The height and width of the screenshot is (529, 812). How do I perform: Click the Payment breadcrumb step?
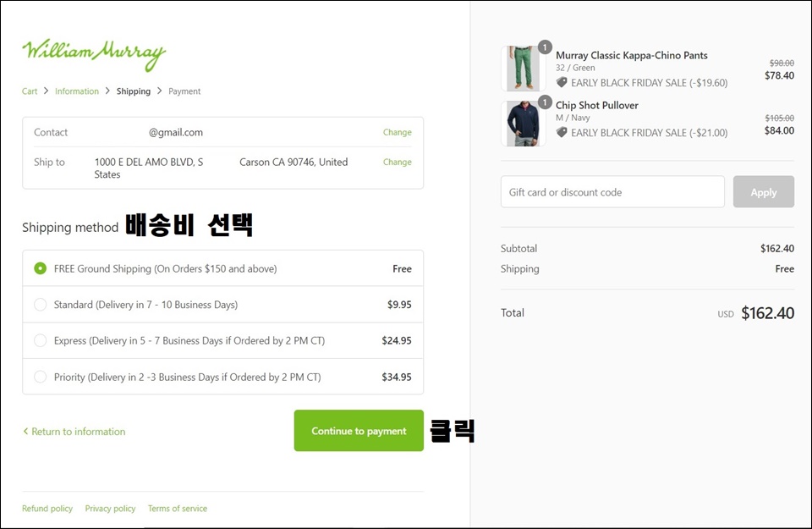tap(184, 91)
